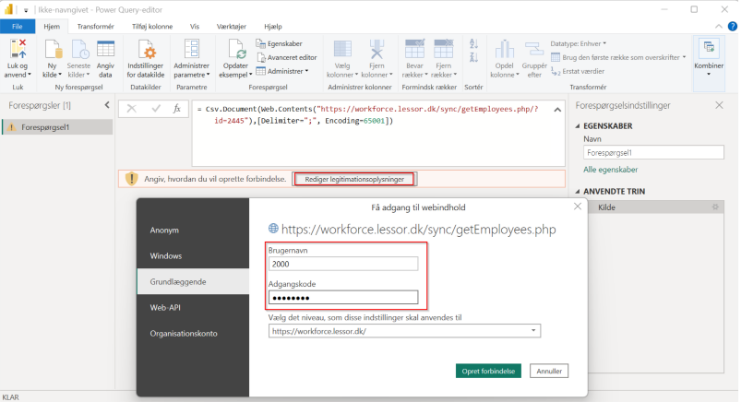Screen dimensions: 741x402
Task: Collapse the Forespørgsler pane with the chevron
Action: click(x=107, y=105)
